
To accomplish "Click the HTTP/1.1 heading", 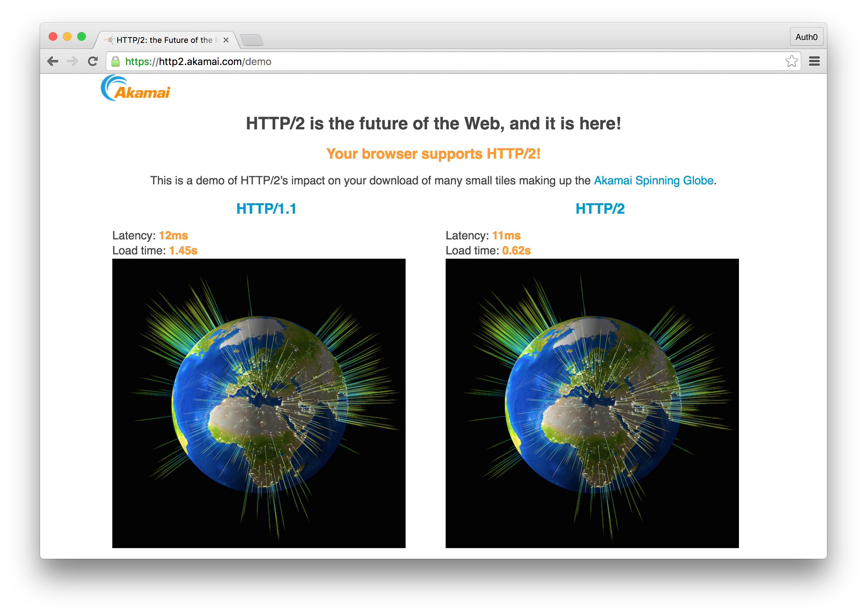I will click(x=266, y=209).
